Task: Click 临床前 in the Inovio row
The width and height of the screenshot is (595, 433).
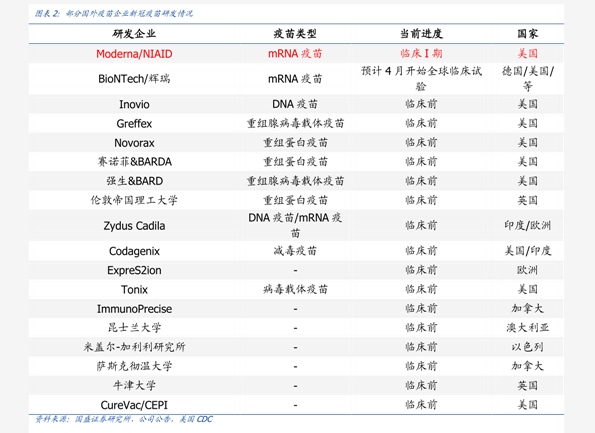Action: (x=421, y=104)
